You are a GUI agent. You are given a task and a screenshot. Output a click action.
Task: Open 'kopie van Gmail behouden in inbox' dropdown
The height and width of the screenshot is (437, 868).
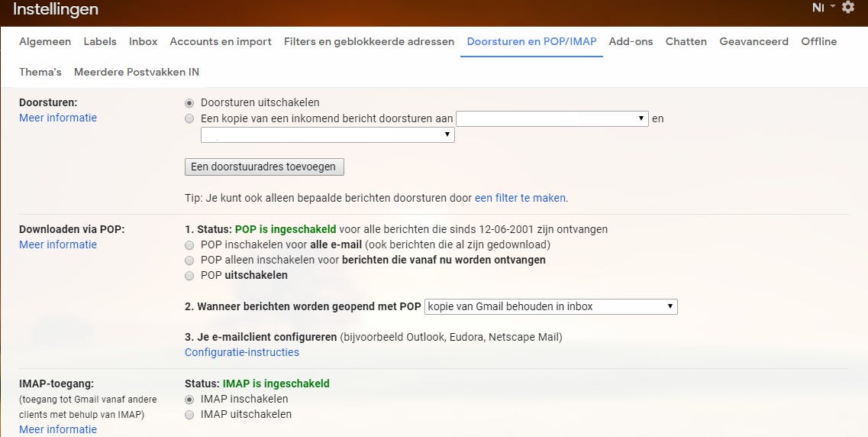pos(550,307)
